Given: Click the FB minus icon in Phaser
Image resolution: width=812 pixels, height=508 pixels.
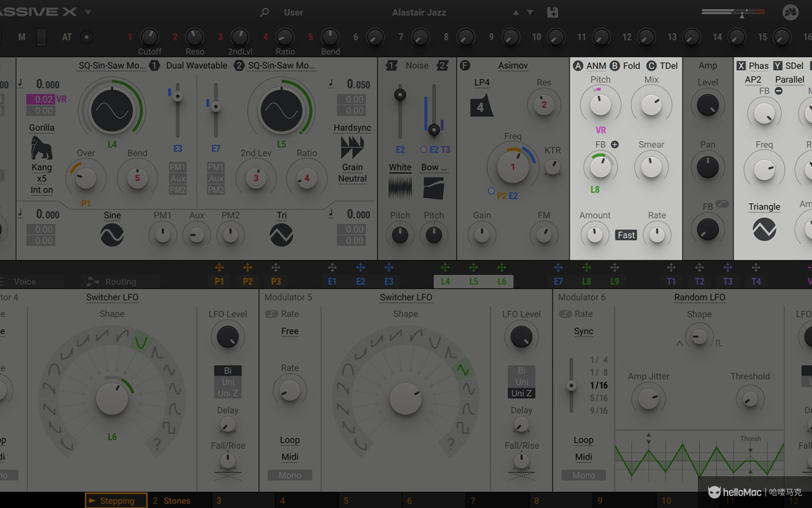Looking at the screenshot, I should click(778, 91).
